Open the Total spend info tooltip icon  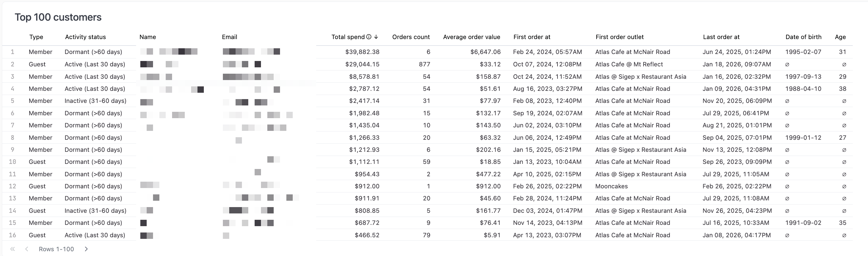point(369,37)
